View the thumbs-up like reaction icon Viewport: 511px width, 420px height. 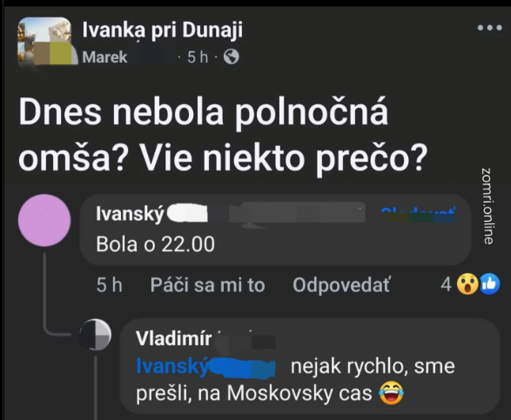tap(489, 284)
